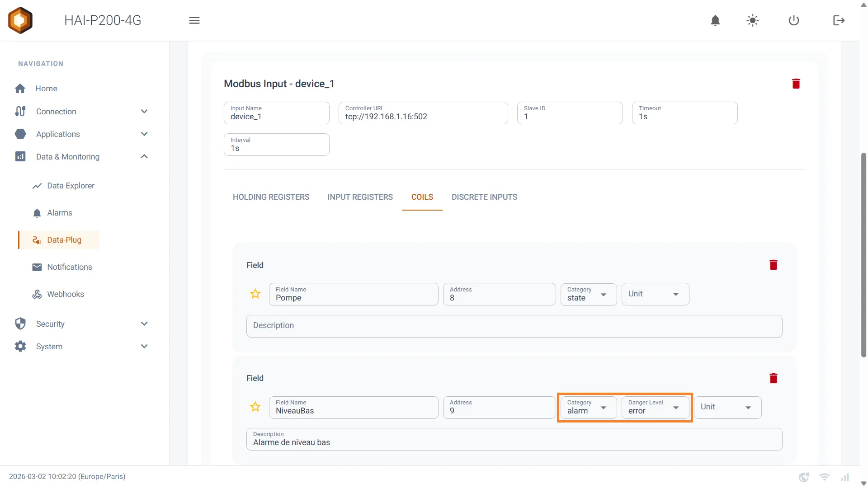Open Danger Level dropdown showing error

[x=655, y=407]
